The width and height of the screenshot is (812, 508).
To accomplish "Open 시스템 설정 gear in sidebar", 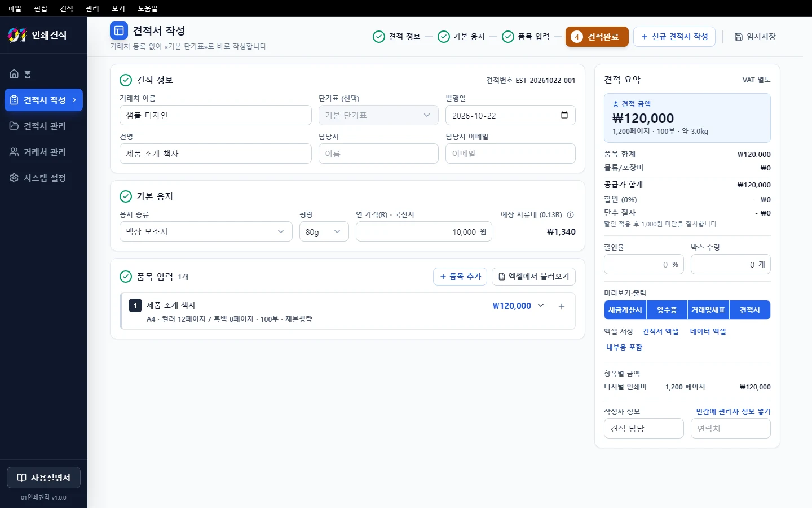I will click(44, 178).
